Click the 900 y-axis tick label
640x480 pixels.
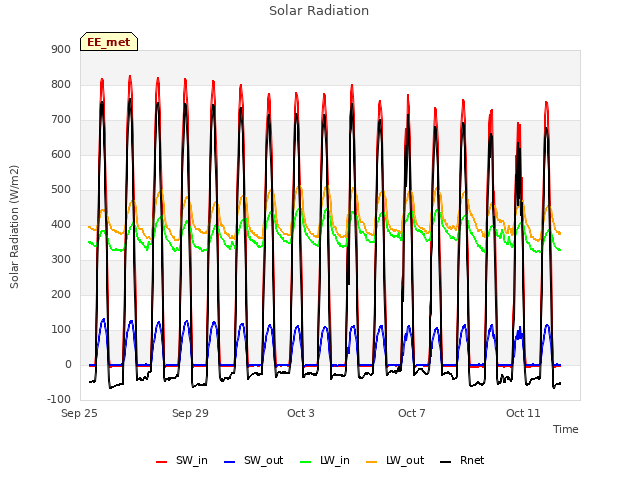click(x=61, y=49)
